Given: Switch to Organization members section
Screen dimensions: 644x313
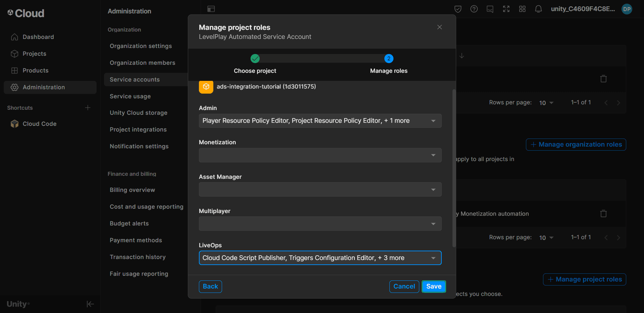Looking at the screenshot, I should [143, 63].
